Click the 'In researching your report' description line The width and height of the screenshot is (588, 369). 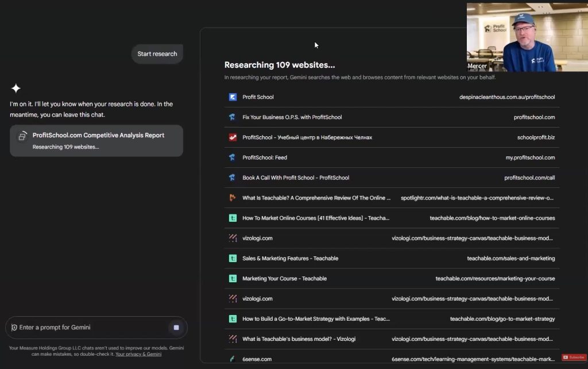[x=360, y=78]
